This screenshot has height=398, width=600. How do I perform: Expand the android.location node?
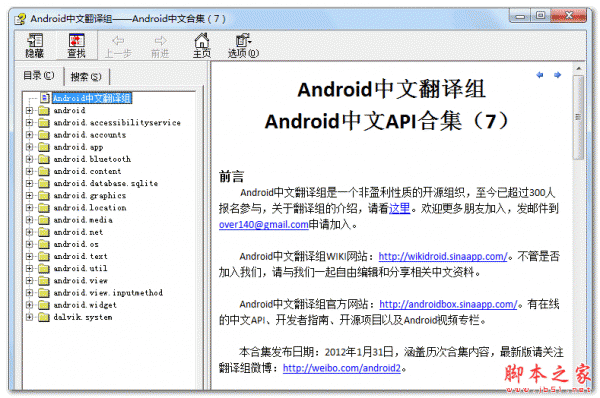coord(29,208)
